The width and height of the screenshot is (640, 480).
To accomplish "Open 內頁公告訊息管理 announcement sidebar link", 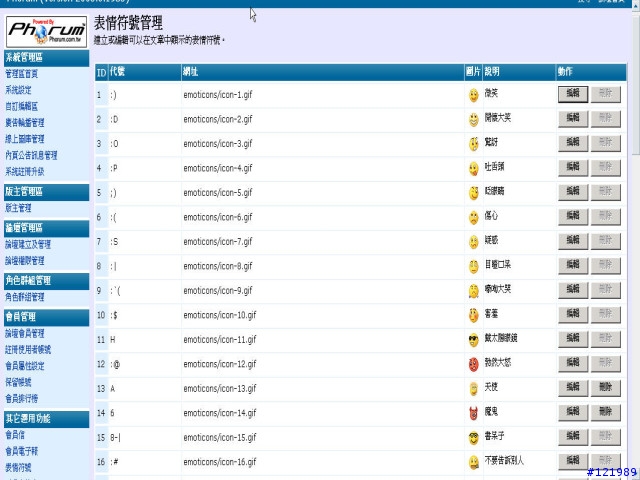I will pos(31,156).
